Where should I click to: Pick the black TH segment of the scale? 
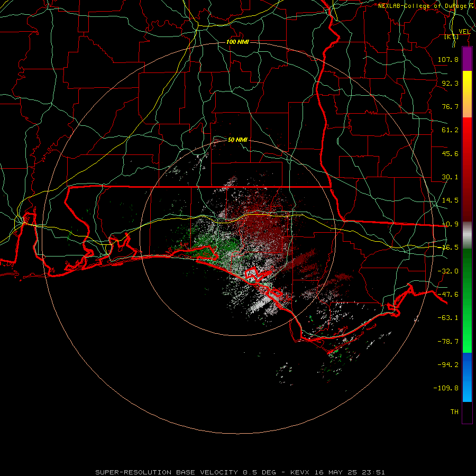[x=467, y=412]
